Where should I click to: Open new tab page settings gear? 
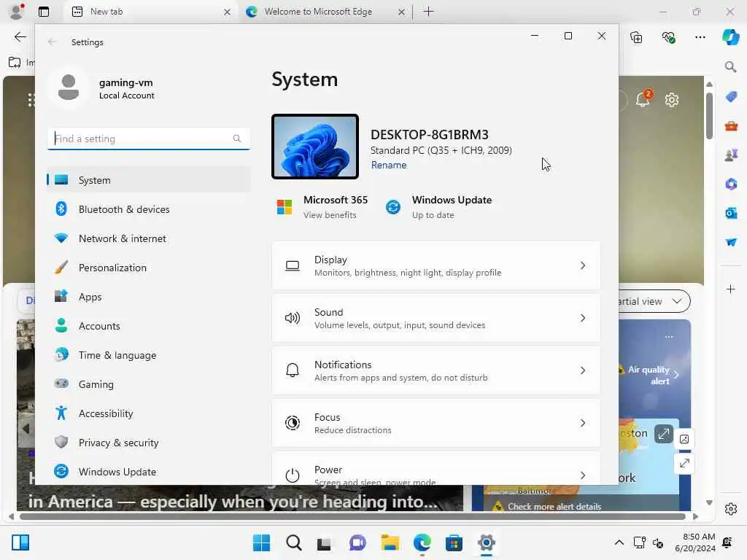click(672, 100)
